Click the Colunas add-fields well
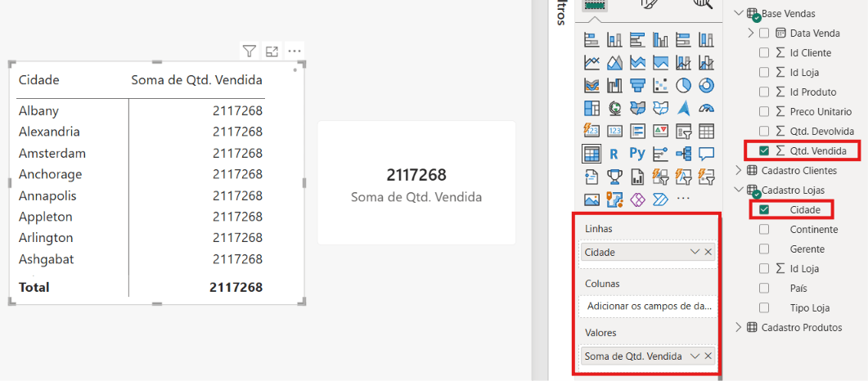The width and height of the screenshot is (868, 381). coord(648,307)
